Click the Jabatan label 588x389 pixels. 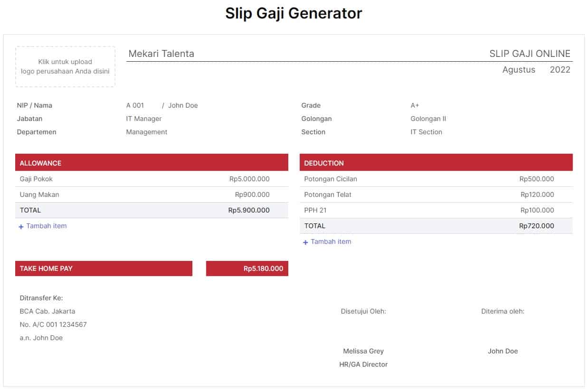click(29, 119)
